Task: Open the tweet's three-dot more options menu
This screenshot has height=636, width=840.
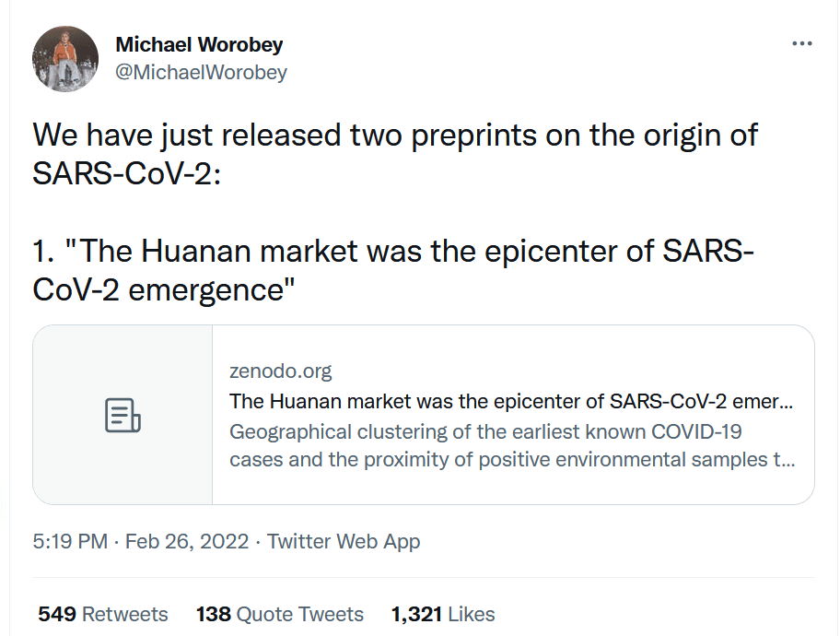Action: [x=802, y=43]
